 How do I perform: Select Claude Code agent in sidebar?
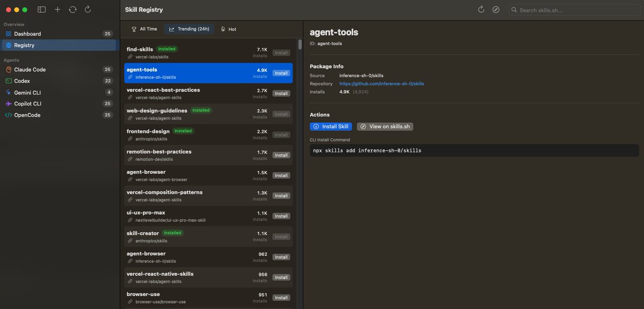point(58,70)
